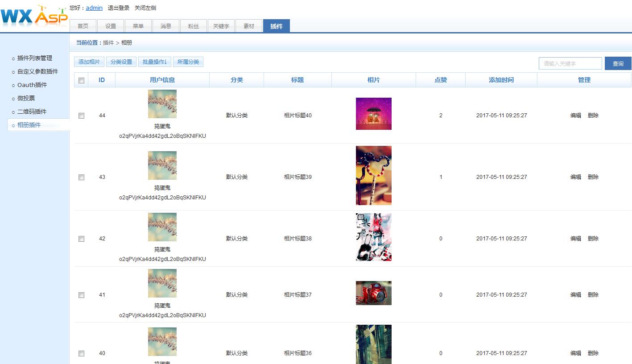
Task: Open user avatar in row ID 44
Action: 162,104
